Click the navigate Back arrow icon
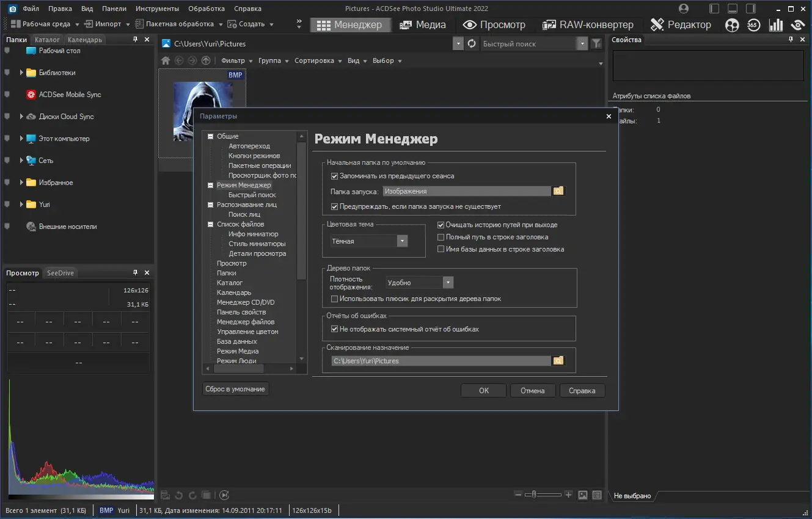Image resolution: width=812 pixels, height=519 pixels. point(179,60)
